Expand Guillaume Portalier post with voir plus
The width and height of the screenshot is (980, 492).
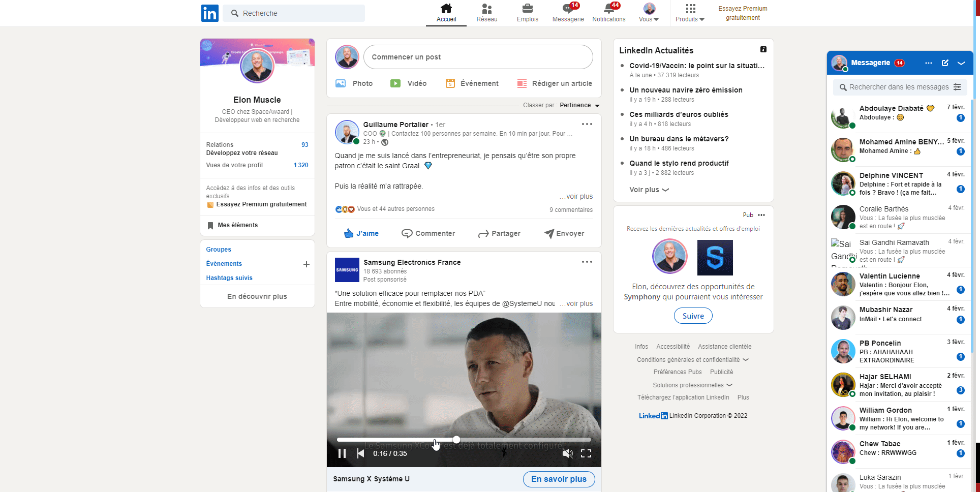point(577,196)
